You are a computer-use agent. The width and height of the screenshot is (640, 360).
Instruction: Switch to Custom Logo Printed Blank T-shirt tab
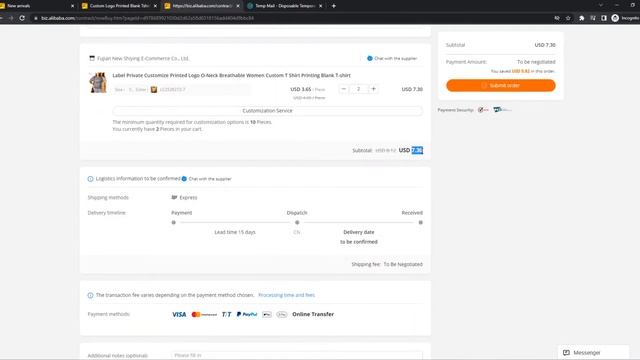point(119,6)
